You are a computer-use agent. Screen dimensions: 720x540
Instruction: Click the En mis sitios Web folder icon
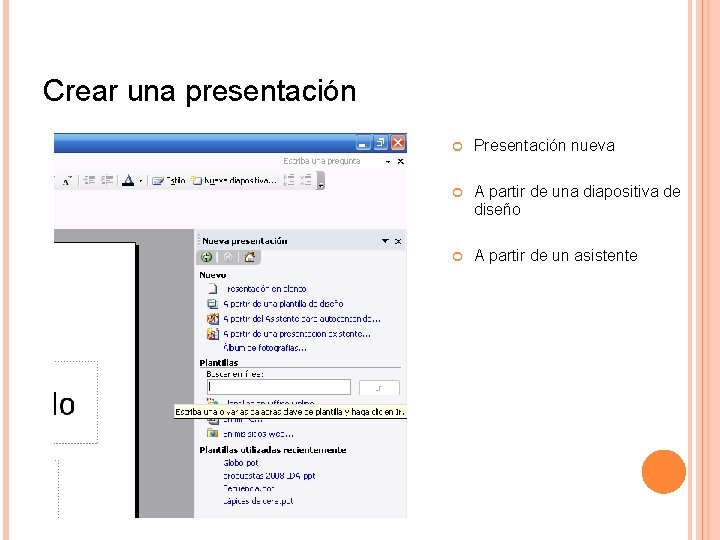(x=212, y=433)
